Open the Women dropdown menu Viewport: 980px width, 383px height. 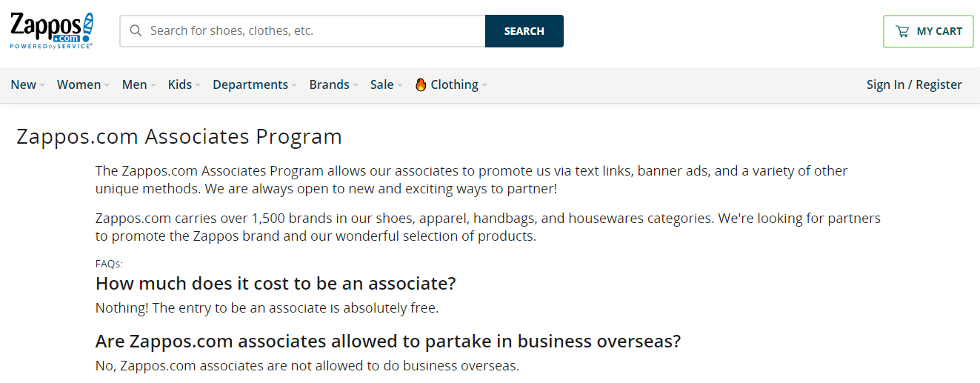point(79,84)
